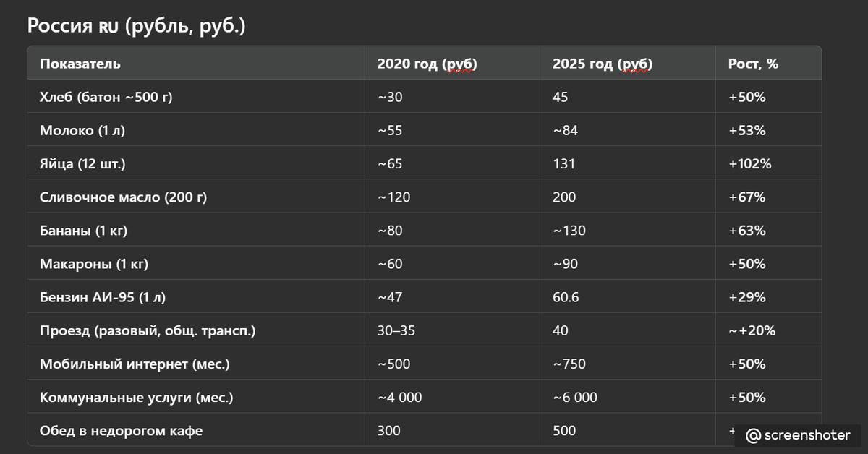Click the screenshoter watermark logo
The width and height of the screenshot is (868, 454).
(799, 435)
